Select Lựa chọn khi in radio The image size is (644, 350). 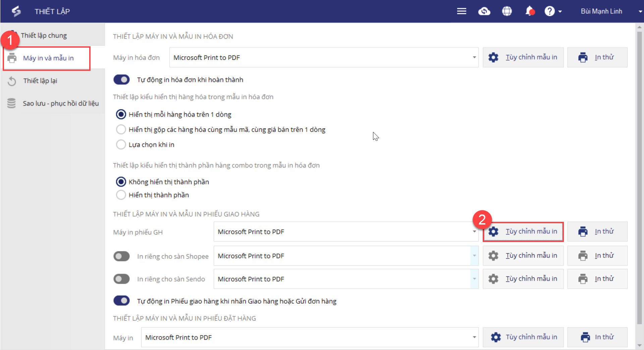(x=121, y=145)
